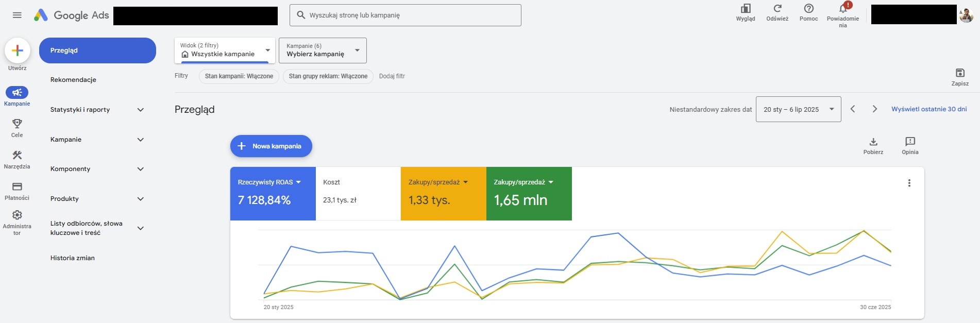Expand the Produkty sidebar section
This screenshot has width=980, height=323.
pyautogui.click(x=97, y=199)
